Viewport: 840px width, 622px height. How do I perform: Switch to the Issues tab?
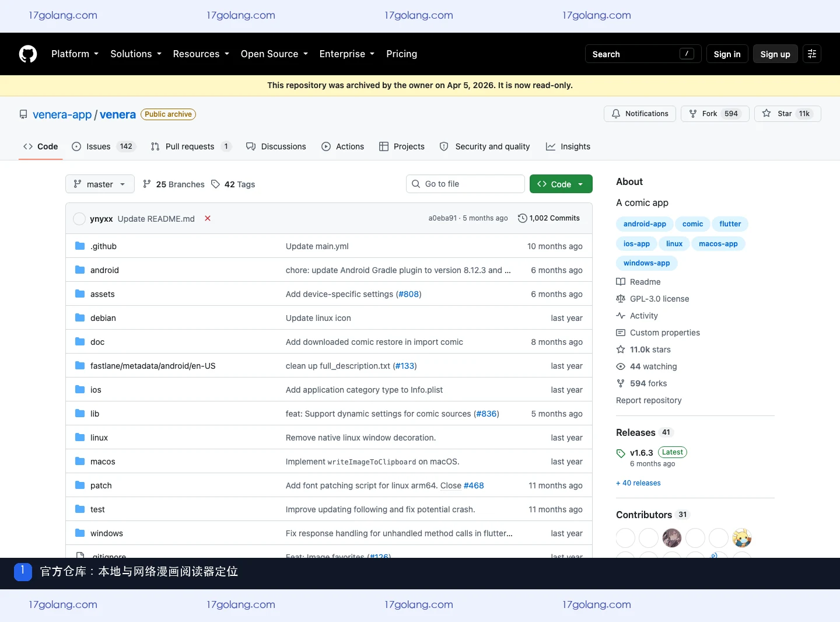click(104, 146)
